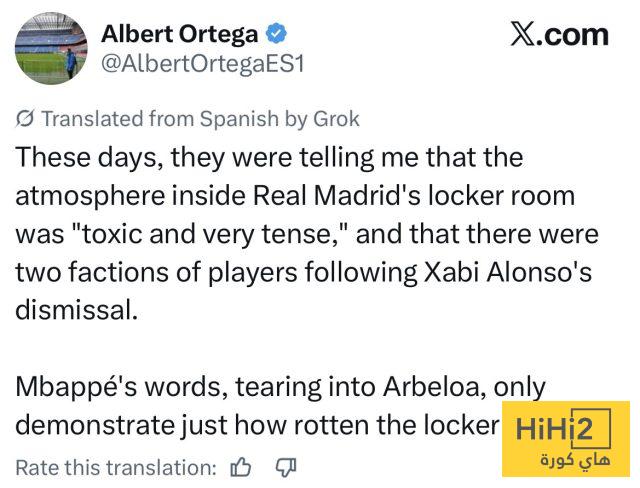The width and height of the screenshot is (640, 488).
Task: Visit the @AlbertOrtegaES1 handle
Action: [202, 64]
